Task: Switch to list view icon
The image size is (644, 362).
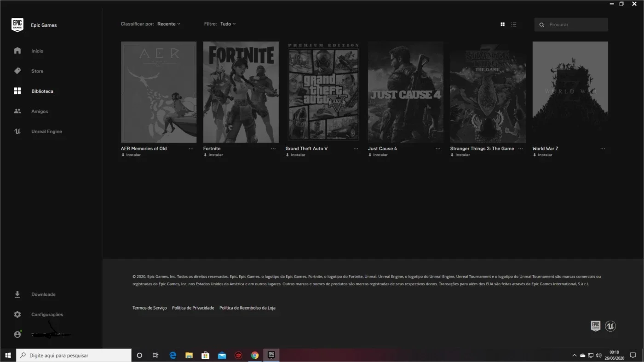Action: click(513, 24)
